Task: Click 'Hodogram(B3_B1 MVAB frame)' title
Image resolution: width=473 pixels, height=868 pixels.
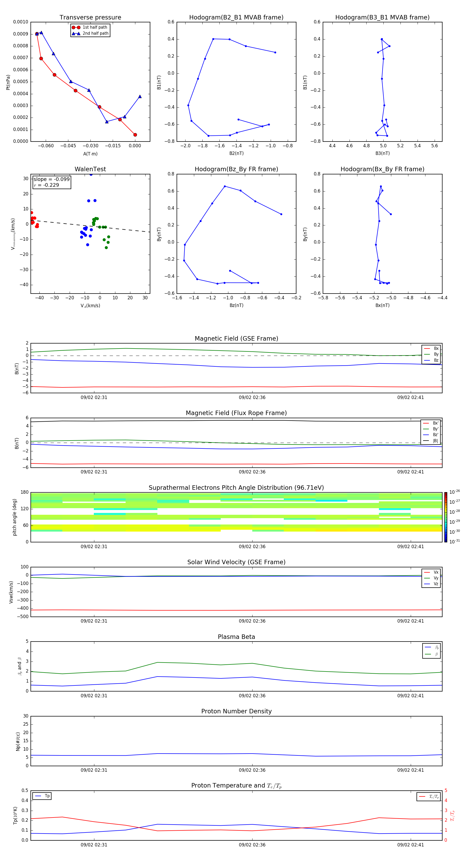Action: pyautogui.click(x=382, y=17)
